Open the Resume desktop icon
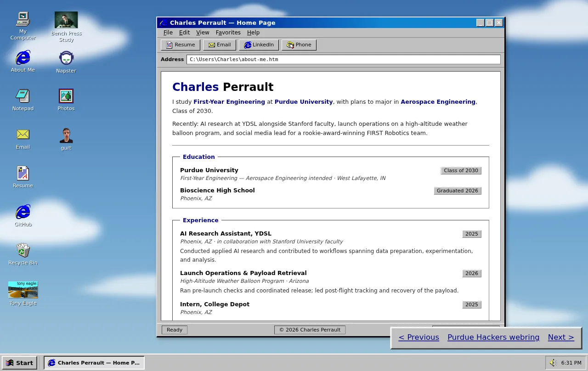This screenshot has width=588, height=371. point(23,177)
